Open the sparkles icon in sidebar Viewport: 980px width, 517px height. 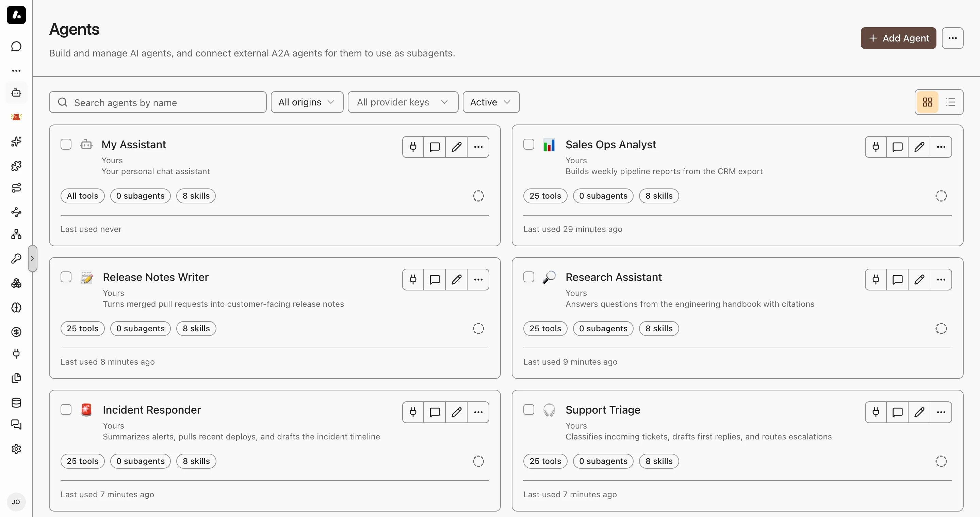tap(16, 141)
